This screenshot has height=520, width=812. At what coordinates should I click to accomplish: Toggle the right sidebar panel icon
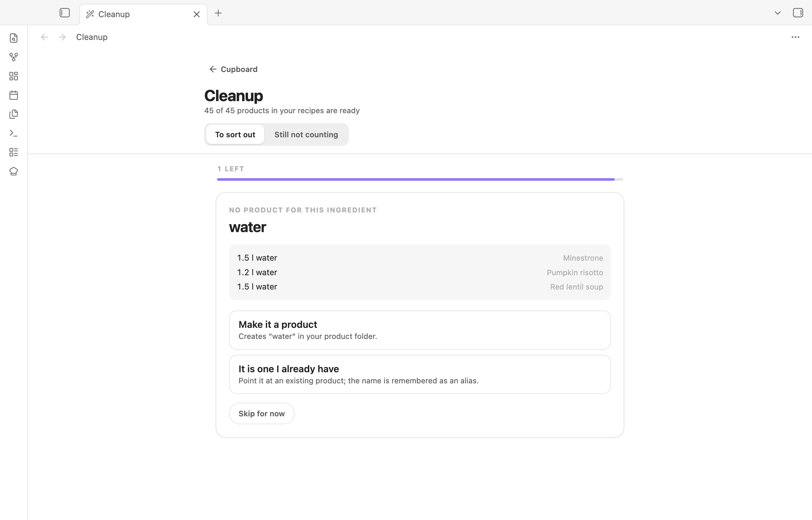coord(798,13)
